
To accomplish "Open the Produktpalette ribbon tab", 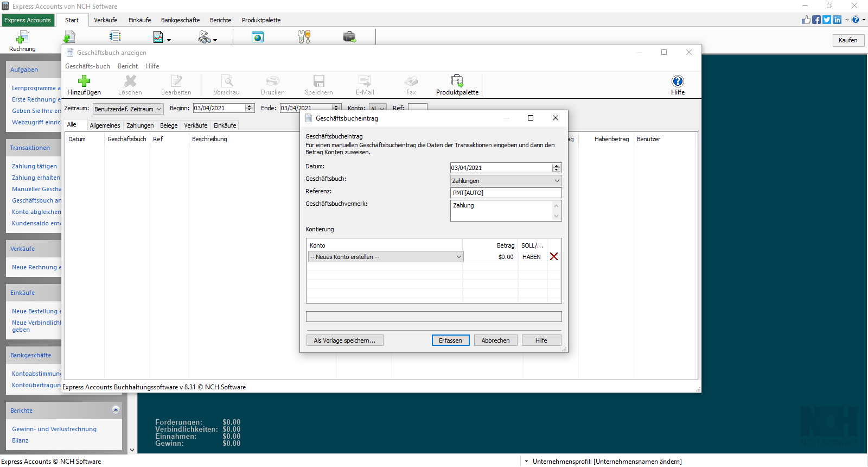I will (x=261, y=20).
